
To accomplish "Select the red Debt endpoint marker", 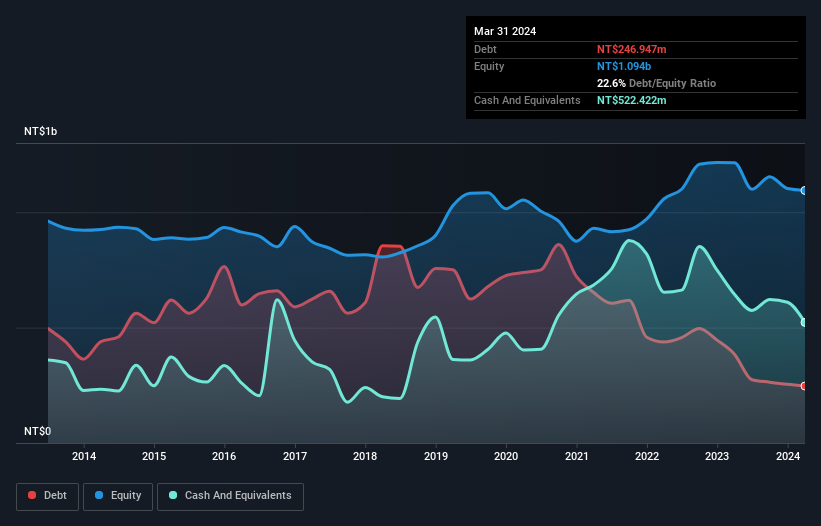I will pos(804,386).
